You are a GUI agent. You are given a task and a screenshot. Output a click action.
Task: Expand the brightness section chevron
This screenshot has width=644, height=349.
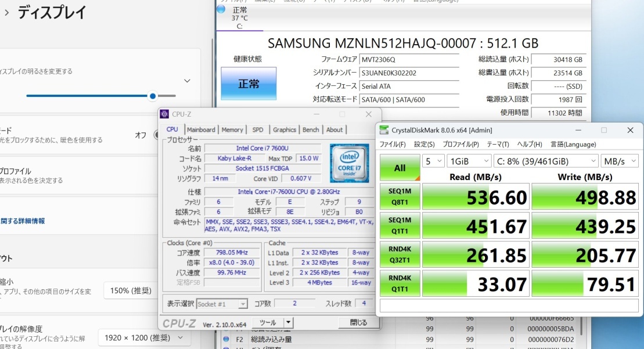(187, 81)
